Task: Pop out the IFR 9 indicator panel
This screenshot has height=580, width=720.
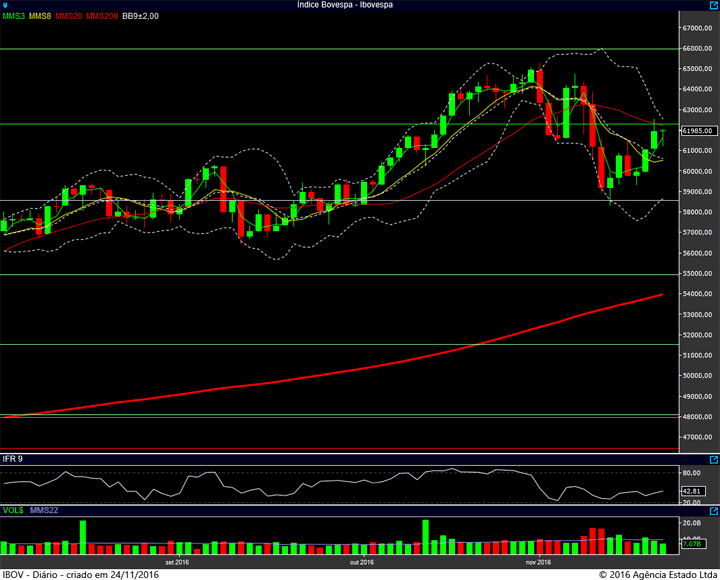Action: 714,459
